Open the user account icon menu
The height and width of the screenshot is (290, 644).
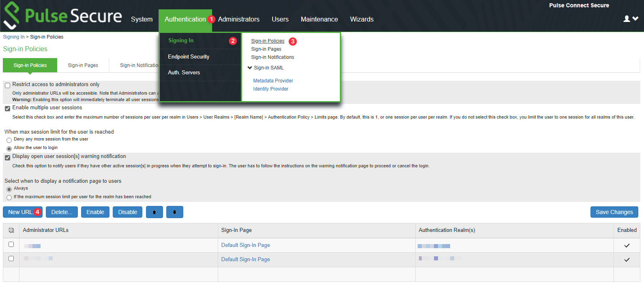click(630, 19)
